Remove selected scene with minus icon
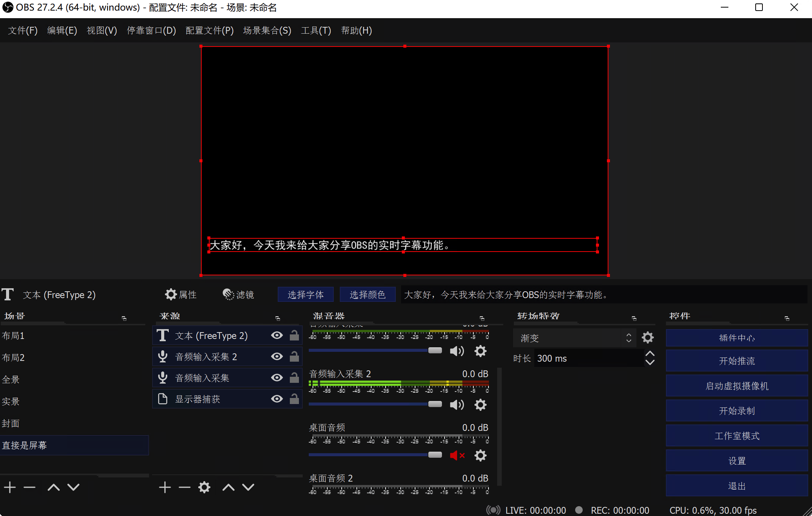The image size is (812, 516). coord(29,487)
